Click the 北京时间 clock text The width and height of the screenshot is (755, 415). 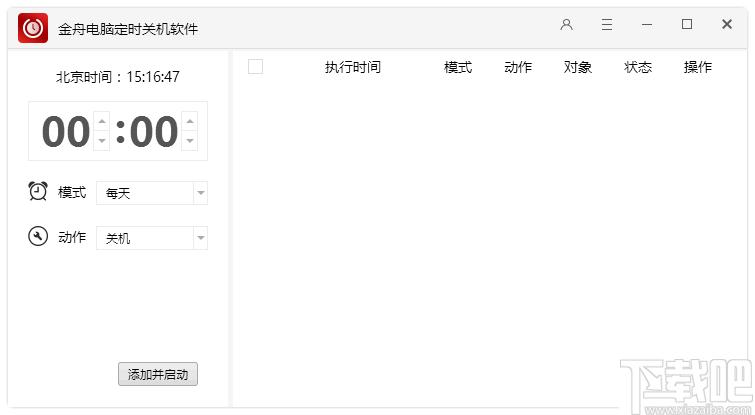pos(118,77)
